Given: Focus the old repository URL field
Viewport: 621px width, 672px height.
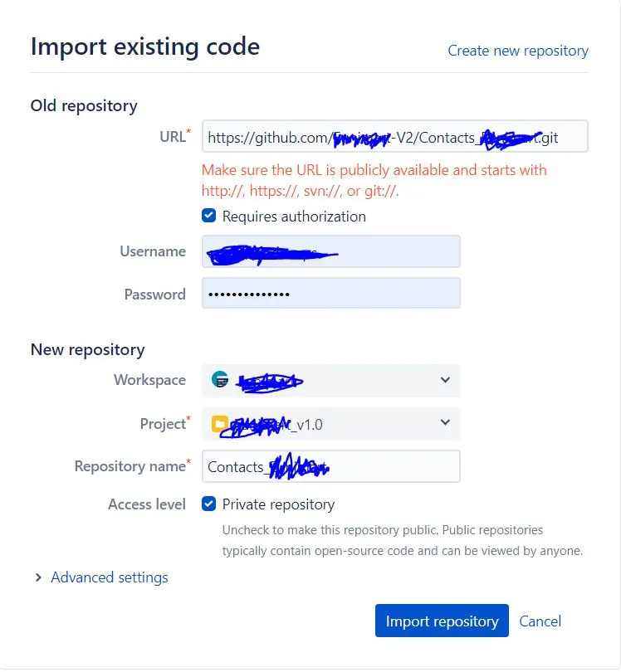Looking at the screenshot, I should pyautogui.click(x=394, y=137).
